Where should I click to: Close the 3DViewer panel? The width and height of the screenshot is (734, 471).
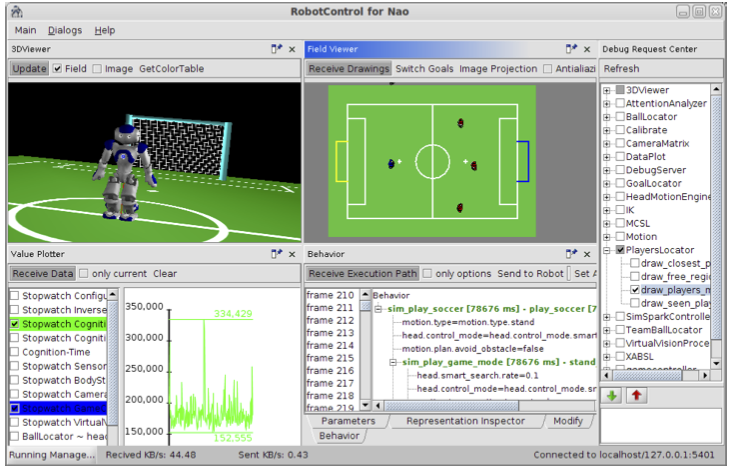[292, 49]
